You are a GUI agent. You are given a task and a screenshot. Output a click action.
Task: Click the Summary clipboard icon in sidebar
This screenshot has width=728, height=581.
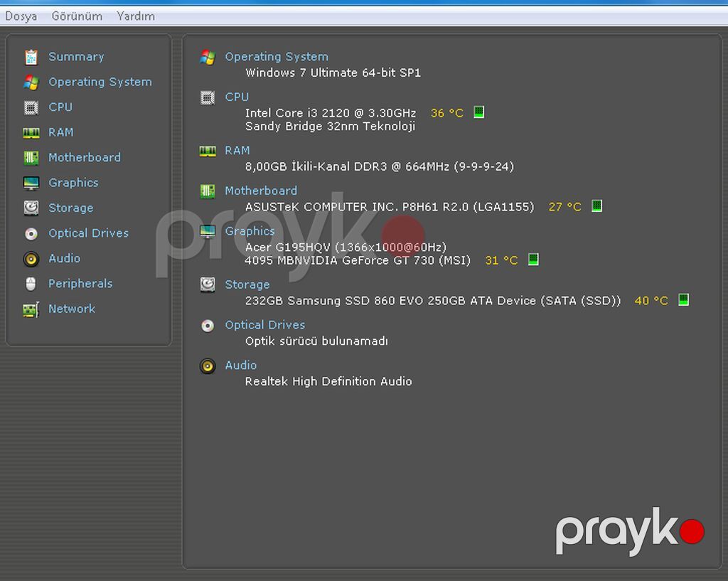tap(31, 57)
